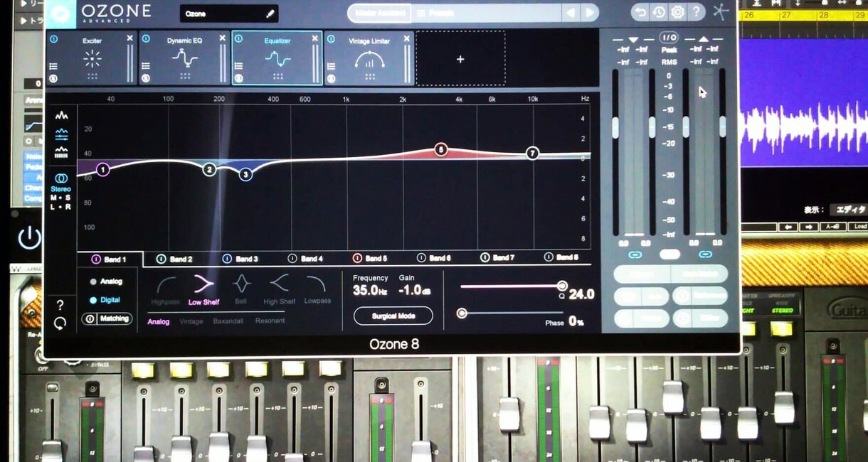Open Exciter module preset list icon
This screenshot has width=868, height=462.
click(x=53, y=66)
